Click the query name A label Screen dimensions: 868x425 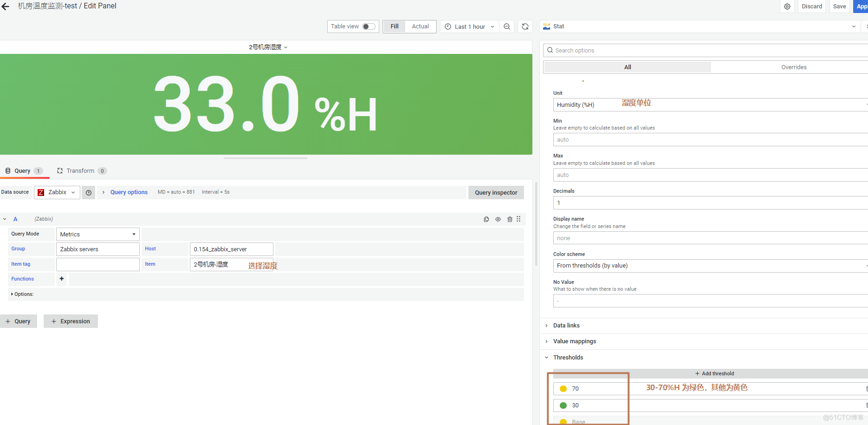[15, 219]
